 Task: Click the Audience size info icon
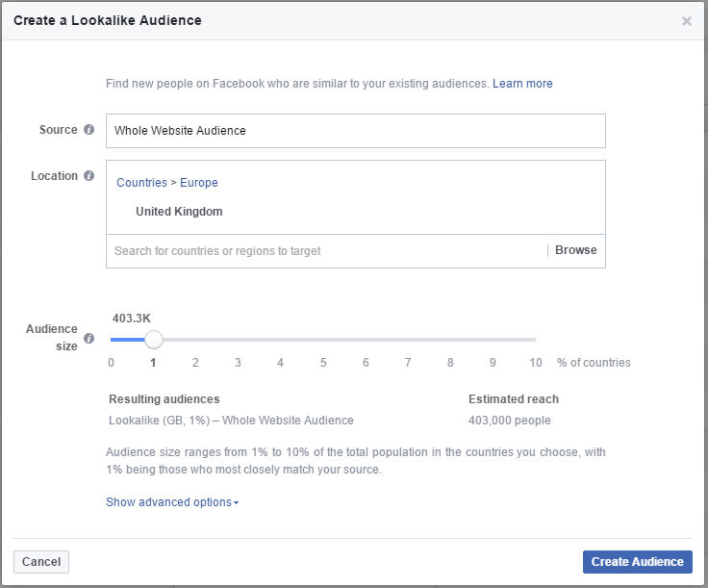89,339
